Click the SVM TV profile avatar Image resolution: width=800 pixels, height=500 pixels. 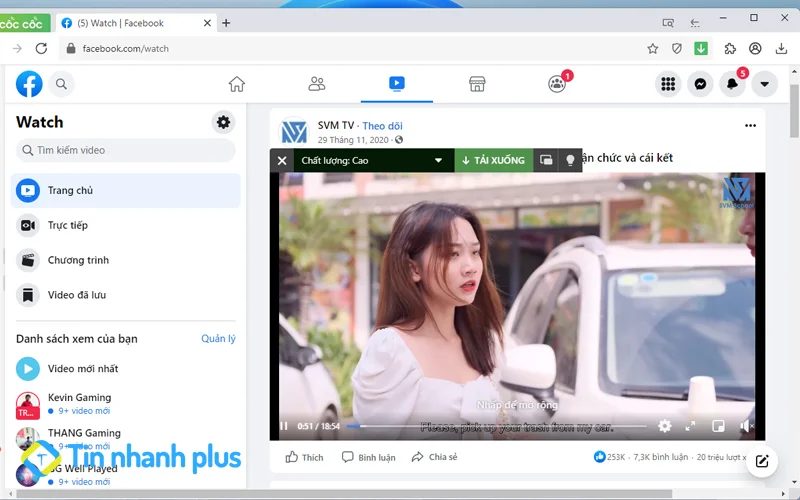[294, 132]
